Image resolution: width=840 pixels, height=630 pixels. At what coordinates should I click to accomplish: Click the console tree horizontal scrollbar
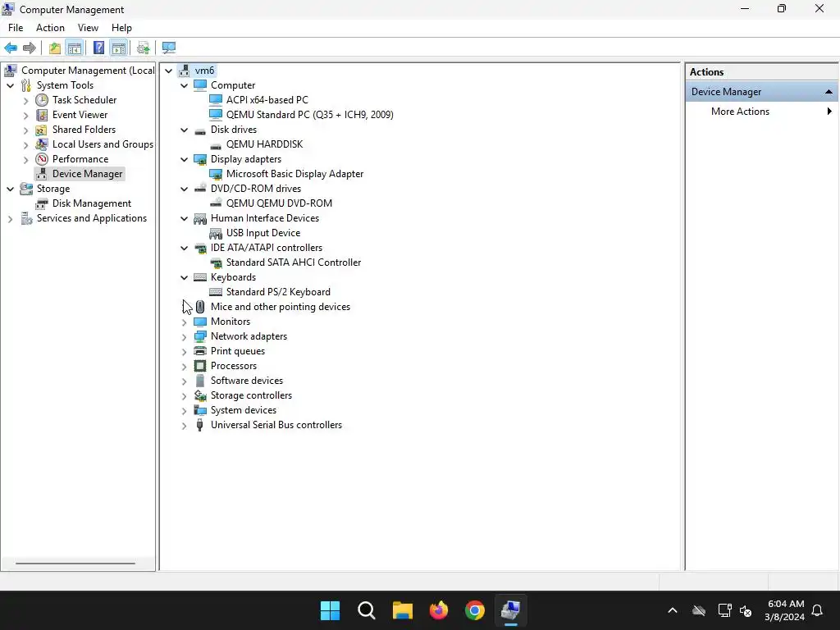pos(75,563)
